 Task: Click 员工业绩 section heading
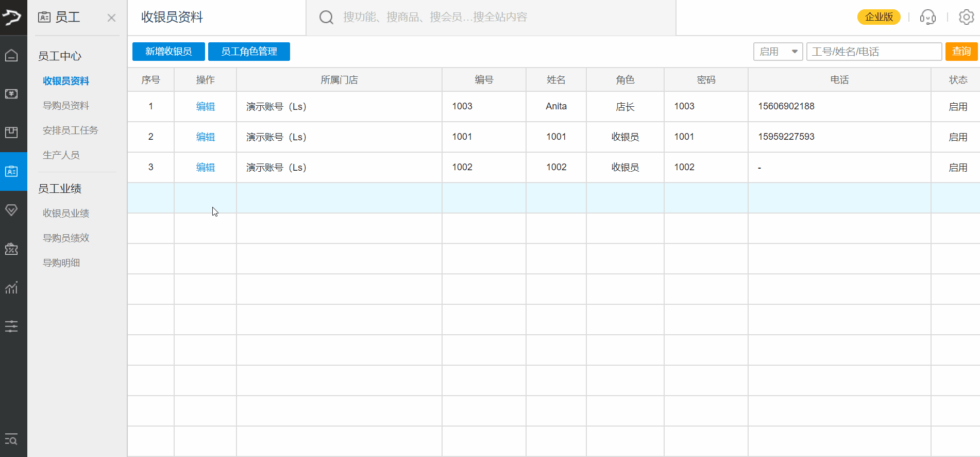60,189
